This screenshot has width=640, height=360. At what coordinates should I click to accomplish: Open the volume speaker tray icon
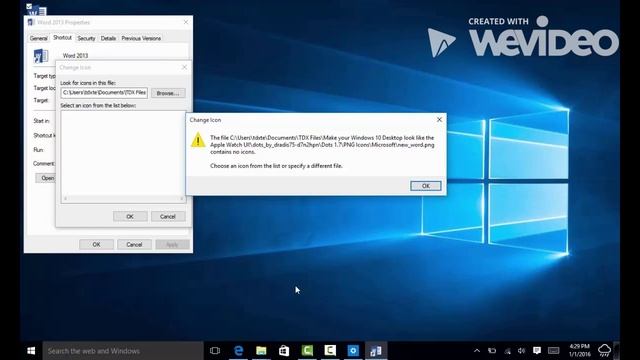[521, 351]
